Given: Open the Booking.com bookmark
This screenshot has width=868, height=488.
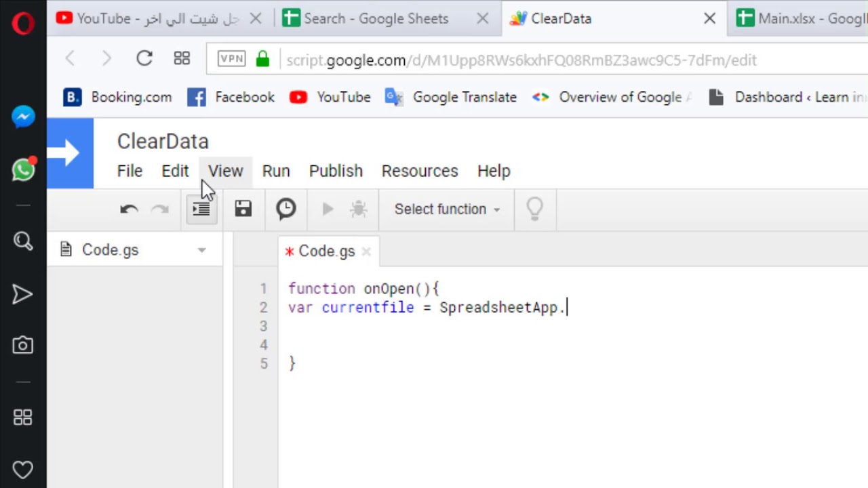Looking at the screenshot, I should [117, 97].
